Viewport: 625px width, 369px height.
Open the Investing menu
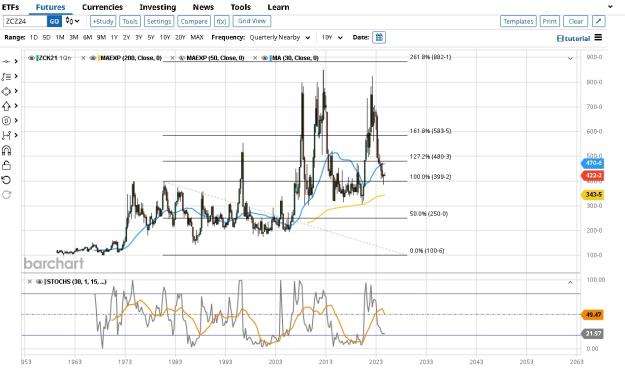[157, 7]
